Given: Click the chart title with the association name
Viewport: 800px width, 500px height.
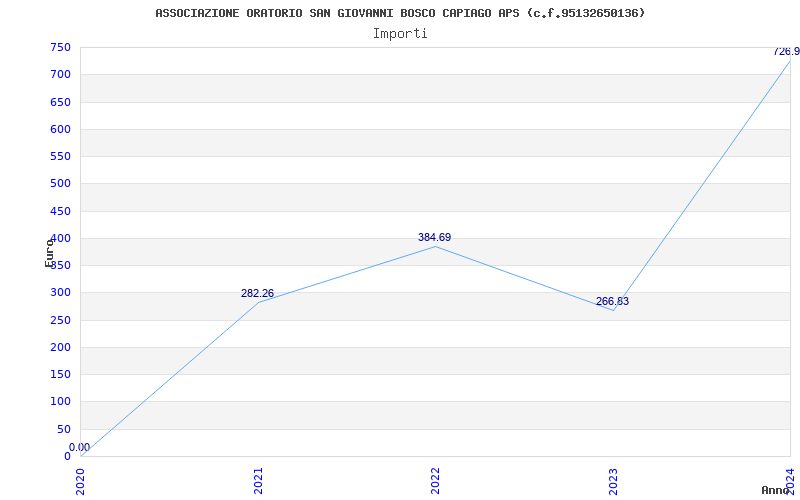Looking at the screenshot, I should (400, 13).
